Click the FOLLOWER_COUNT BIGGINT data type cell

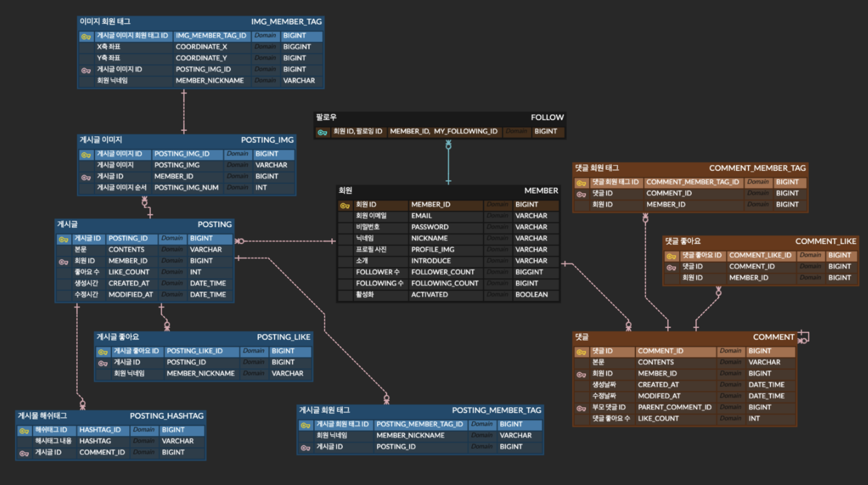[529, 272]
